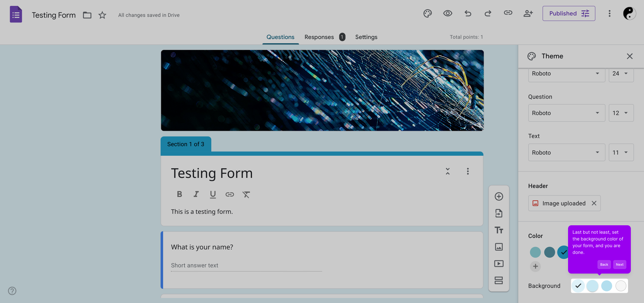
Task: Click the Add question plus icon
Action: click(499, 196)
